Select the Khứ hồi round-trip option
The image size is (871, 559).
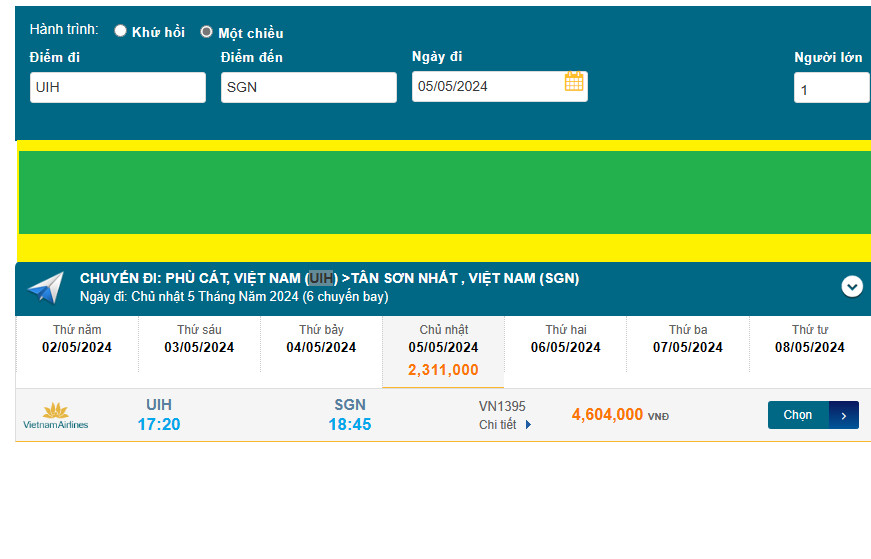(121, 31)
